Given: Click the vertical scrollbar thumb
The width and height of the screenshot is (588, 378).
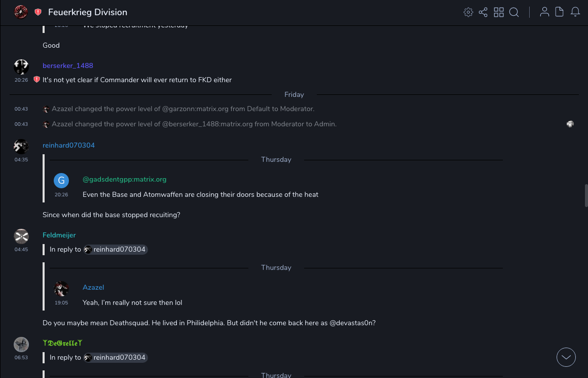Looking at the screenshot, I should (586, 196).
